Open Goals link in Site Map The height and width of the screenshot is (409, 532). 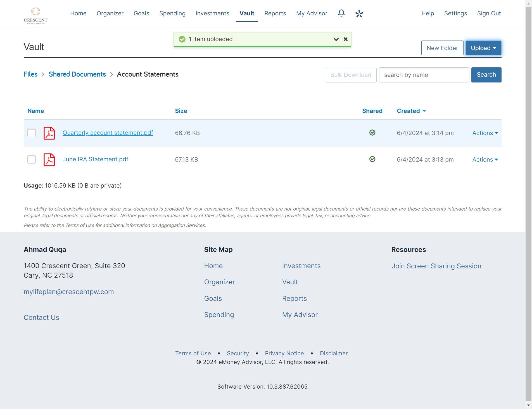tap(213, 299)
